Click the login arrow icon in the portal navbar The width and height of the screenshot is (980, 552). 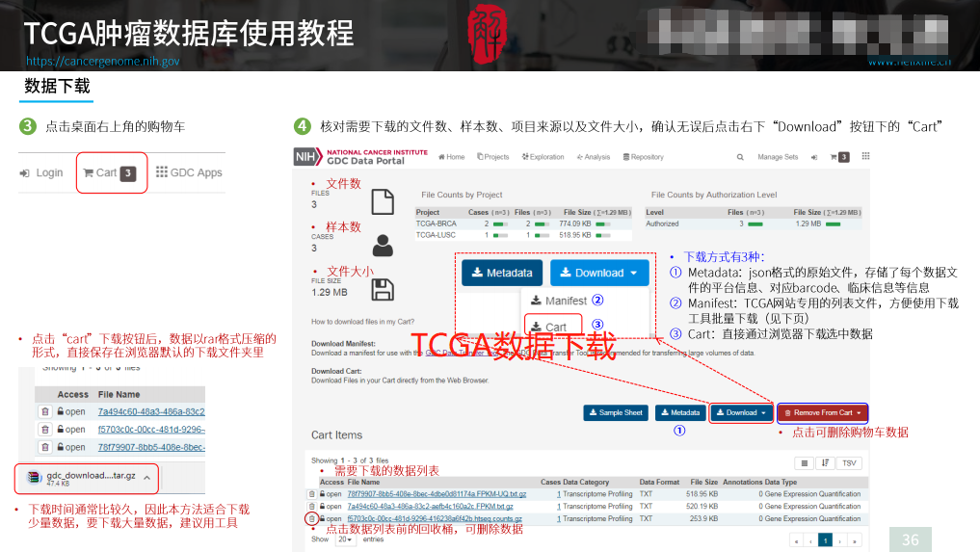(814, 158)
